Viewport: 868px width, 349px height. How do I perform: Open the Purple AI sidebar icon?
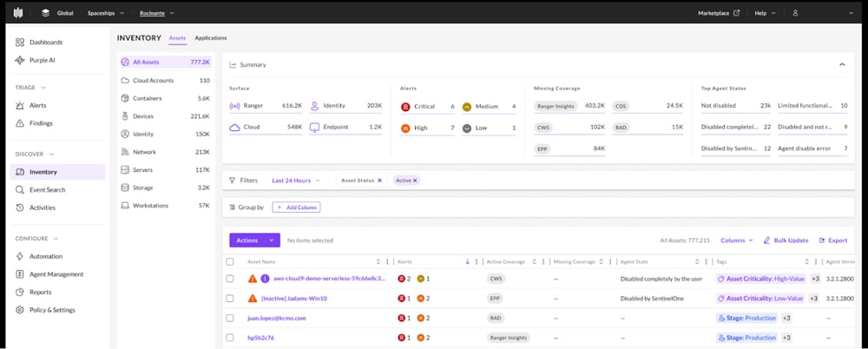tap(21, 60)
